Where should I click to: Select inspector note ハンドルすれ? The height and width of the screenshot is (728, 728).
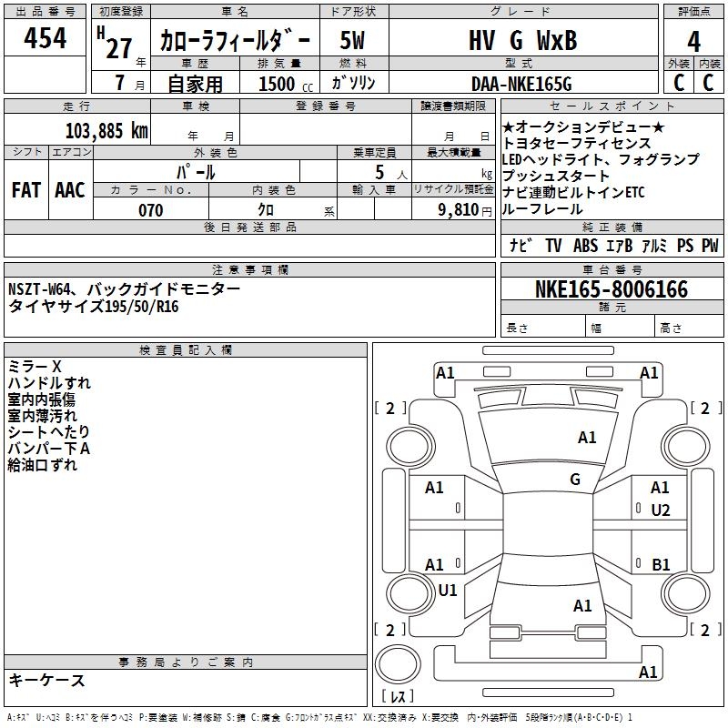(x=49, y=383)
